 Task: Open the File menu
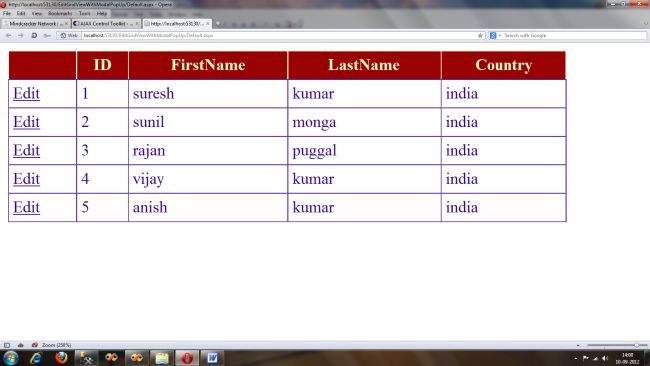click(7, 13)
